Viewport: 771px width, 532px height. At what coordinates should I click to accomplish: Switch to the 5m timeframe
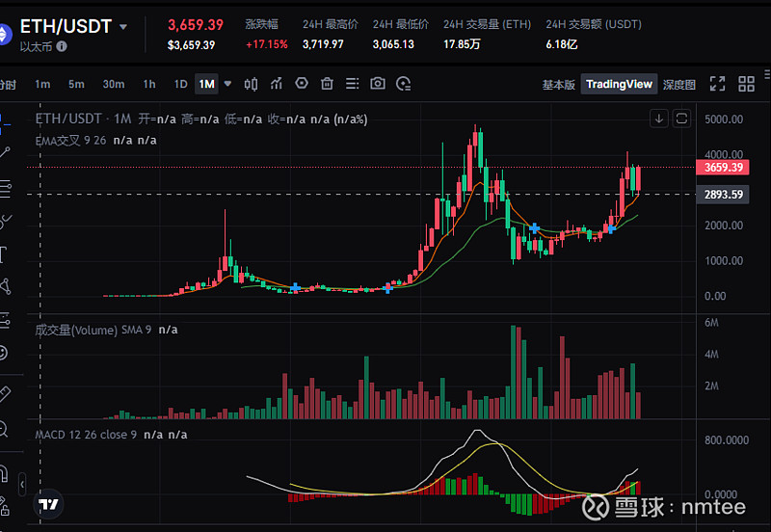pyautogui.click(x=76, y=84)
